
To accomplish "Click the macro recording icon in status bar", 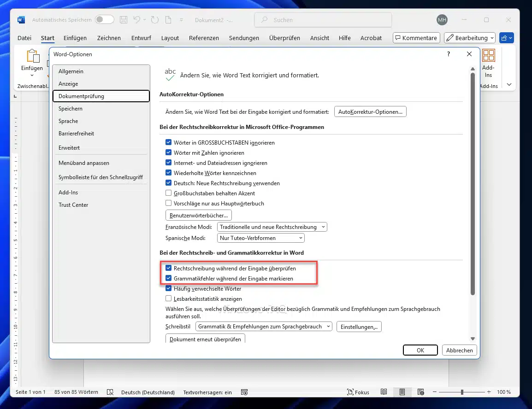I will pos(244,392).
